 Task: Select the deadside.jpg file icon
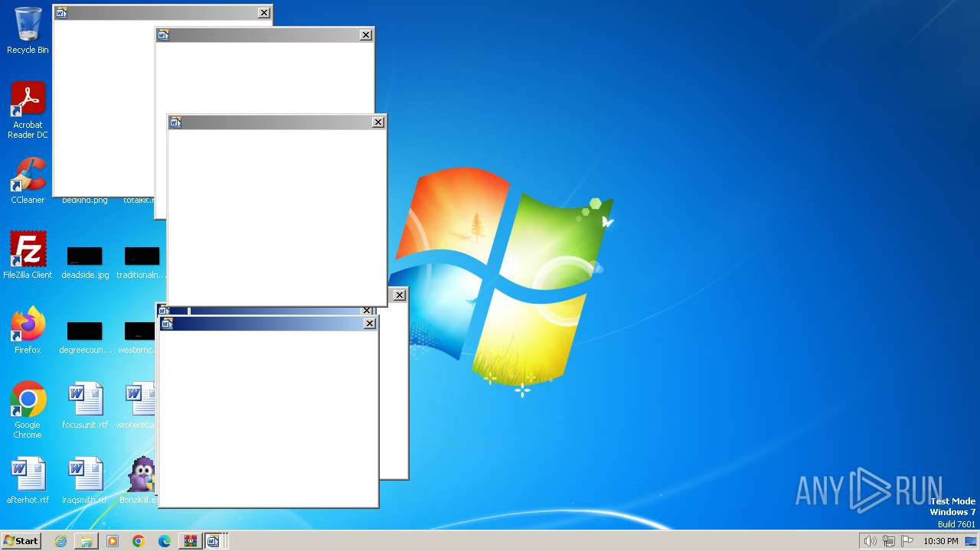(x=85, y=262)
